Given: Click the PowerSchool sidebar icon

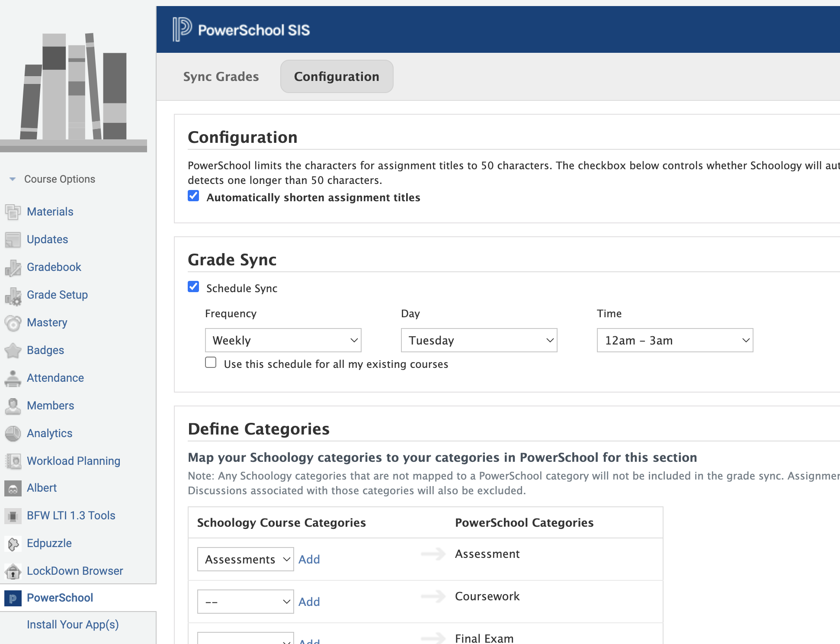Looking at the screenshot, I should [x=13, y=598].
